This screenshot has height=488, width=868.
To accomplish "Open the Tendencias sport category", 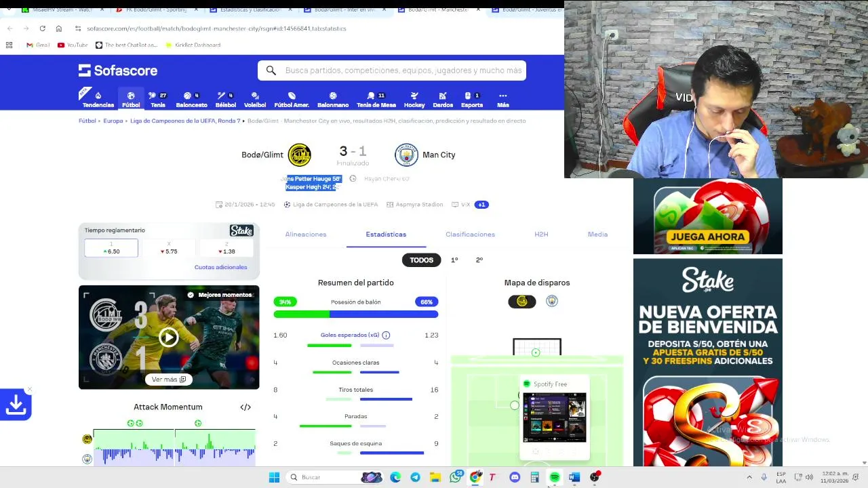I will click(98, 100).
